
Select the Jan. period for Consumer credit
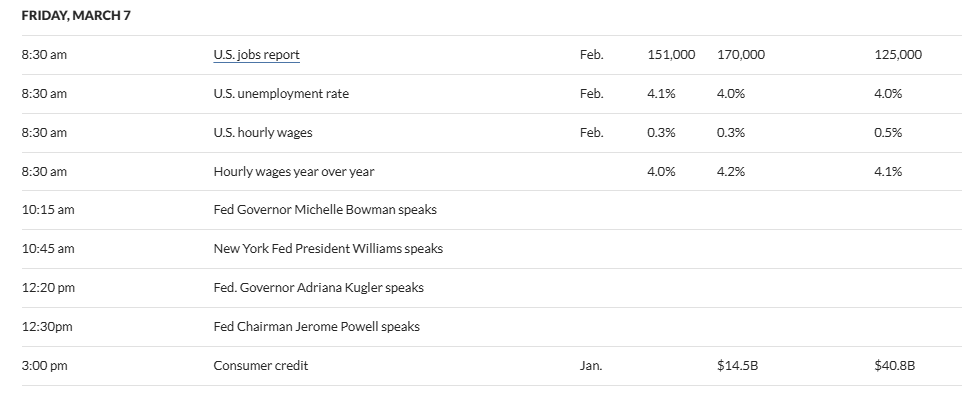pos(591,365)
